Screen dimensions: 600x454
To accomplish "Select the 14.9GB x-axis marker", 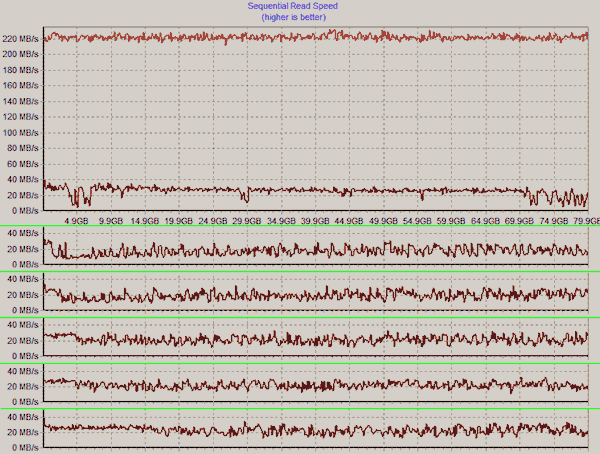I will coord(145,221).
